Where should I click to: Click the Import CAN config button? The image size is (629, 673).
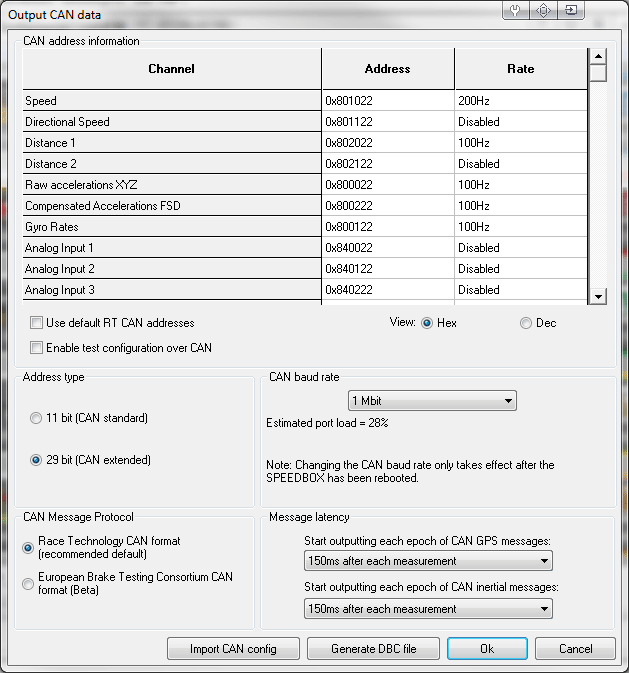(x=232, y=649)
